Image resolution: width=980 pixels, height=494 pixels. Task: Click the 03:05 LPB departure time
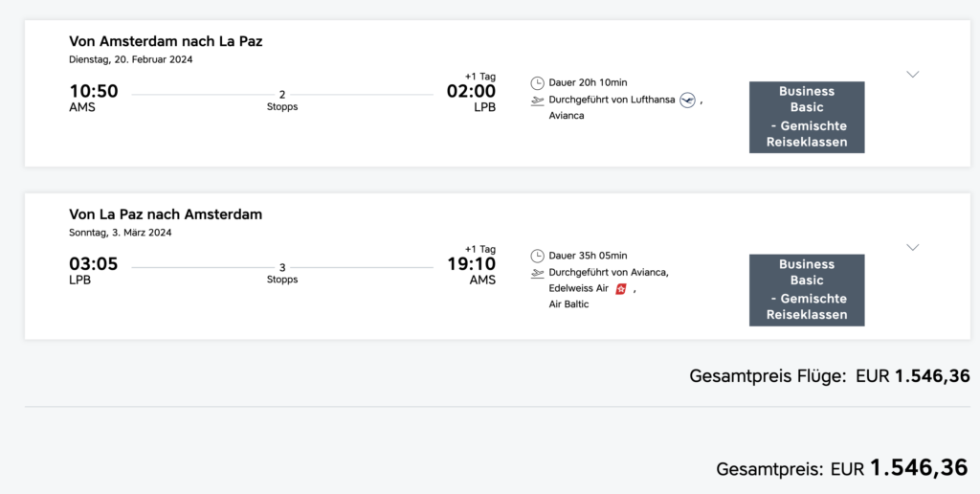[93, 264]
